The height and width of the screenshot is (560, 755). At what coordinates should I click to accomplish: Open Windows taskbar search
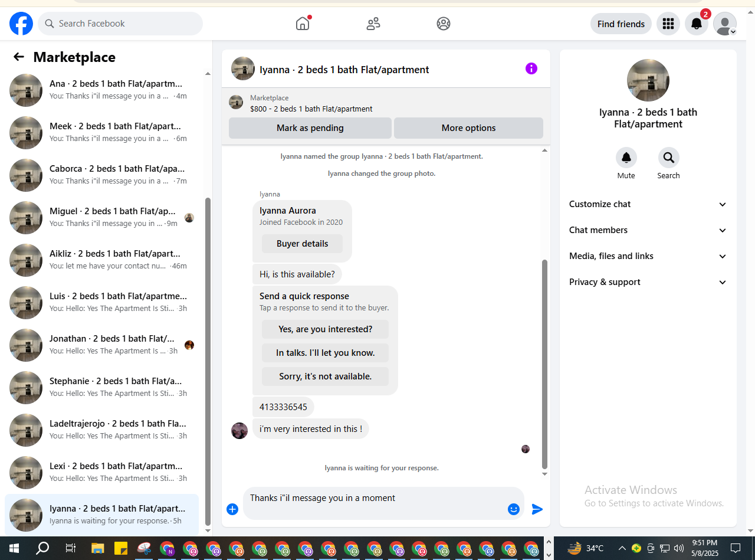42,548
